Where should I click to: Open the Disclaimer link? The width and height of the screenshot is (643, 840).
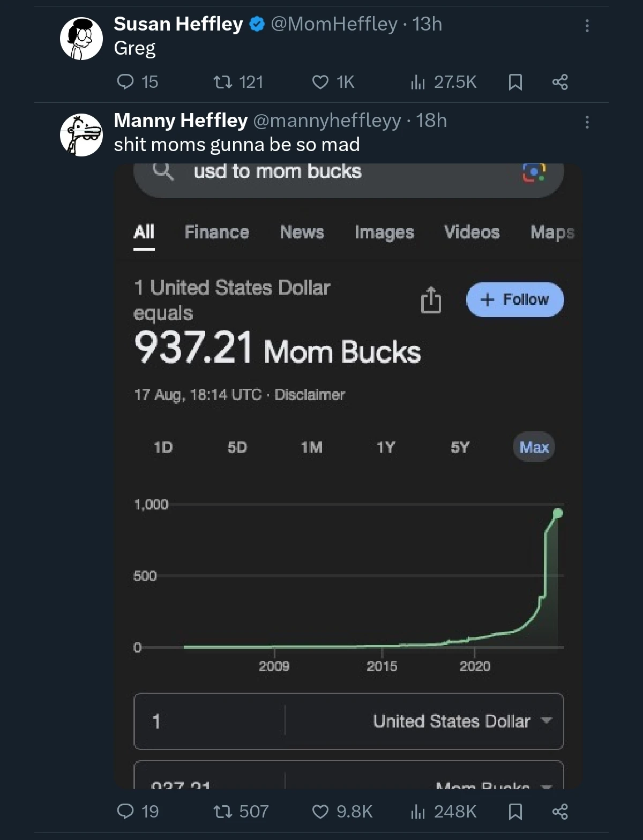point(310,395)
